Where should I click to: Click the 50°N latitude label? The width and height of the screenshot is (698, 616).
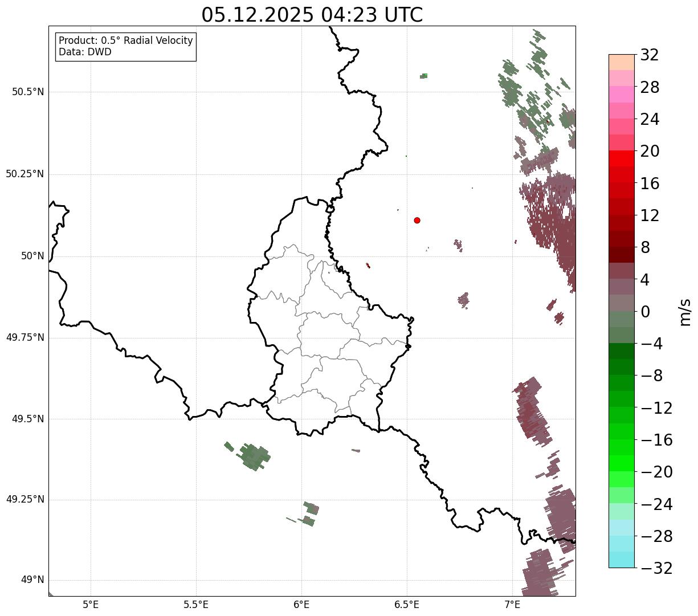pyautogui.click(x=32, y=256)
